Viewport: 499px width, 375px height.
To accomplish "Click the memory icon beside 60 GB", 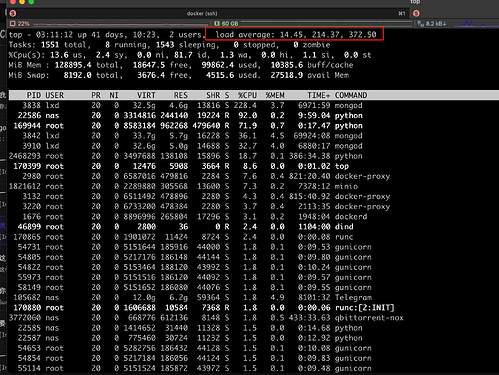I will pyautogui.click(x=217, y=24).
